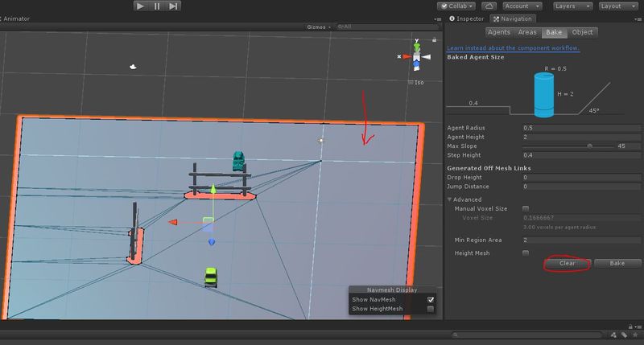644x345 pixels.
Task: Select the Agents tab in Navigation
Action: click(x=499, y=32)
